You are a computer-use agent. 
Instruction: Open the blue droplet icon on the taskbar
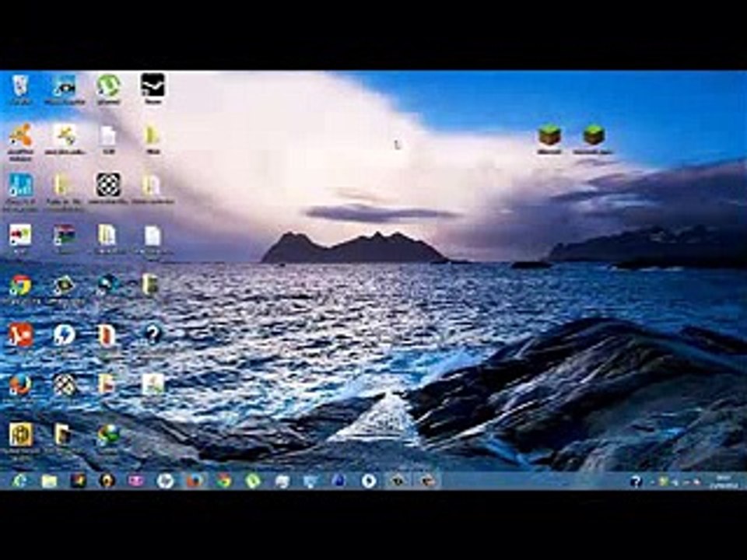pos(339,481)
